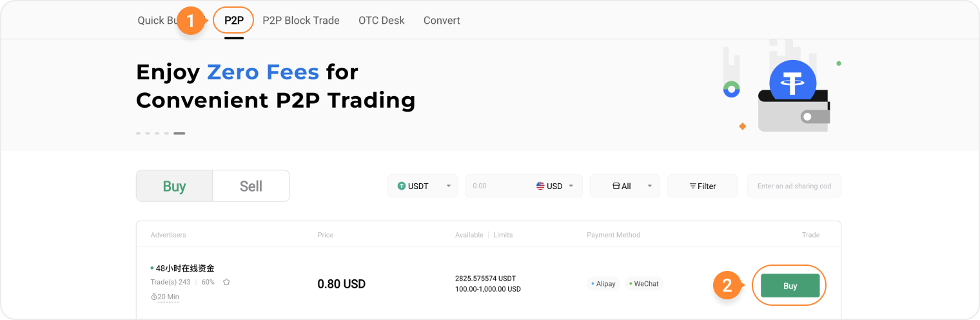The height and width of the screenshot is (320, 980).
Task: Switch to the Buy side toggle
Action: click(x=174, y=186)
